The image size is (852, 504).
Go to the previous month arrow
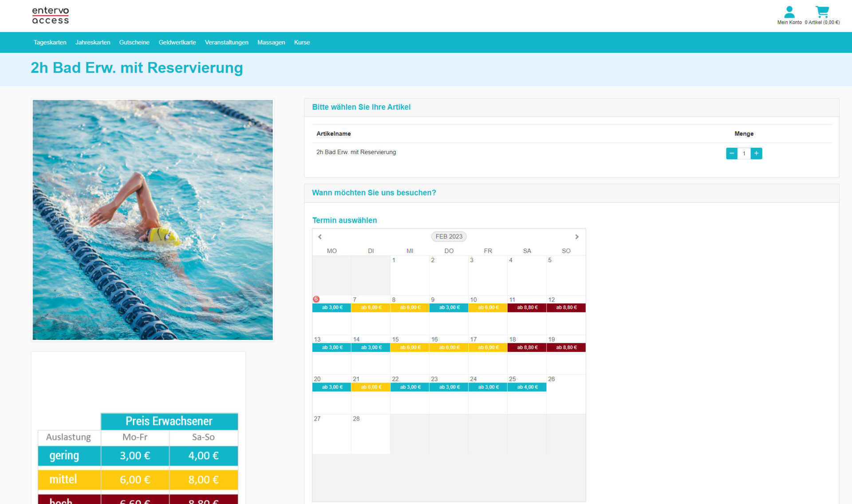320,237
